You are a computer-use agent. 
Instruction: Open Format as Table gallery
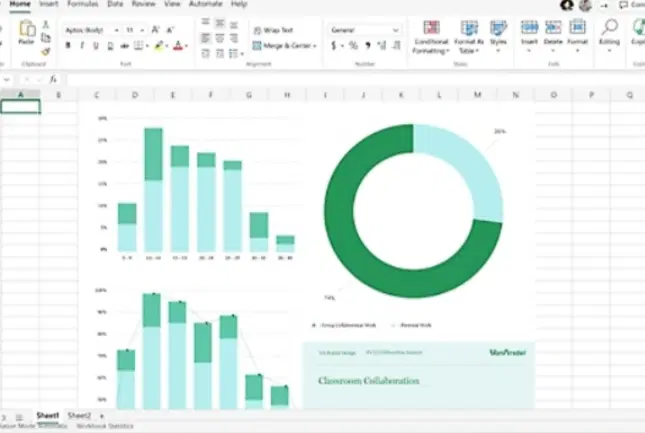click(x=469, y=37)
